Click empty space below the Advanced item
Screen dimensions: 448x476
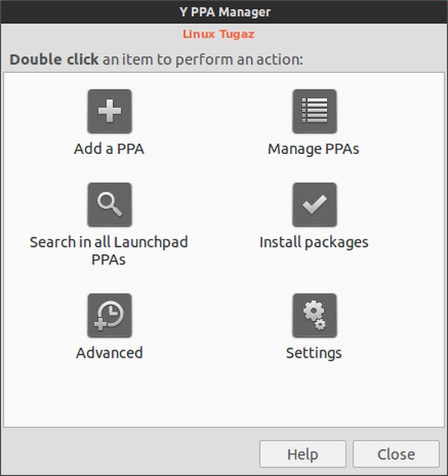tap(109, 393)
